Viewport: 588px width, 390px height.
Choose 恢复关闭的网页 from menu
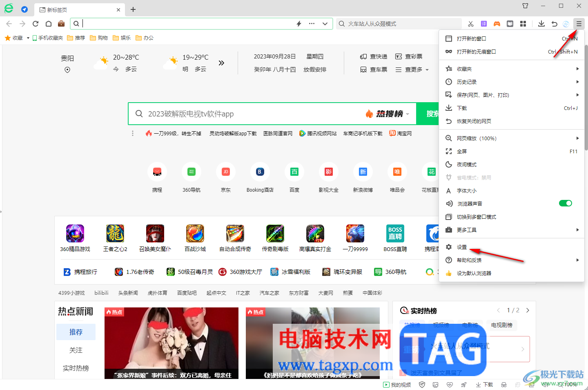coord(512,121)
